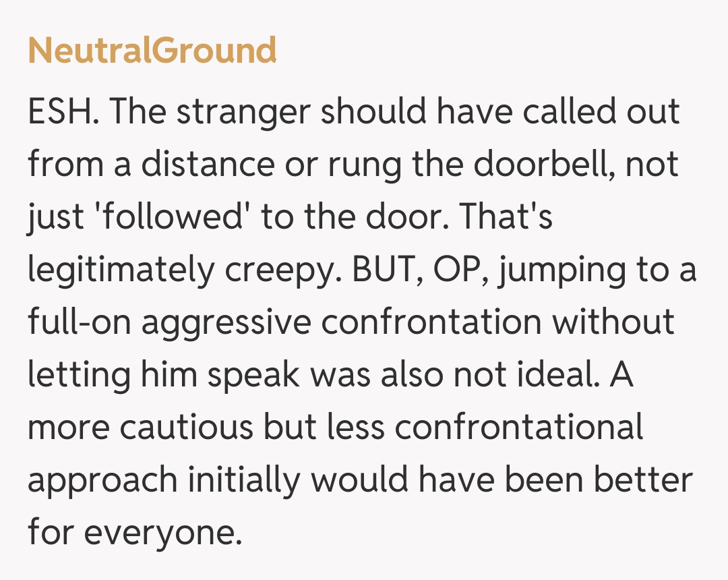Image resolution: width=728 pixels, height=580 pixels.
Task: Click the final word 'everyone'
Action: [160, 533]
